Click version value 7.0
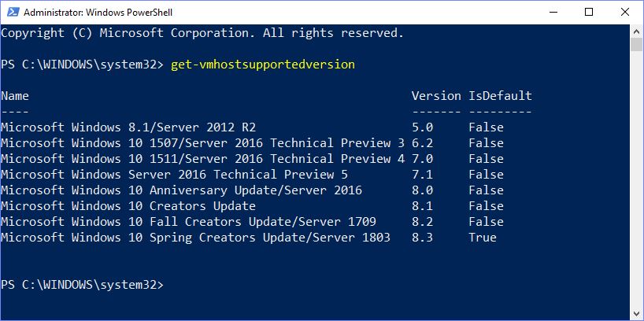The image size is (644, 321). [x=422, y=159]
